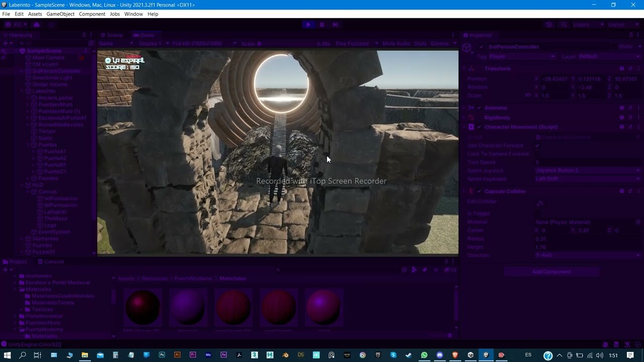Click the Edit Collider button in Capsule Collider
The image size is (644, 362).
[540, 204]
